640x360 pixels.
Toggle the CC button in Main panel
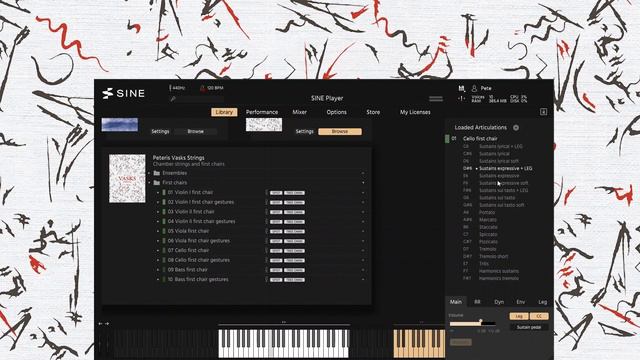[x=539, y=316]
